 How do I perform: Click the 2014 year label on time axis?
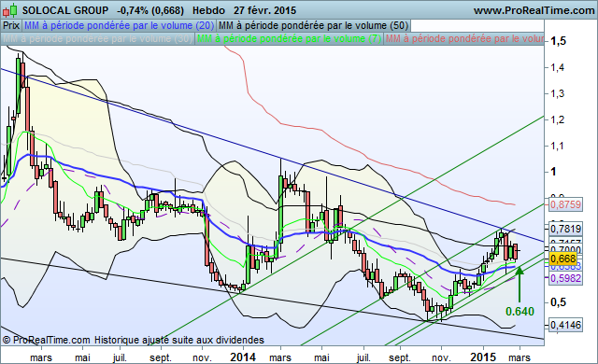pos(243,357)
